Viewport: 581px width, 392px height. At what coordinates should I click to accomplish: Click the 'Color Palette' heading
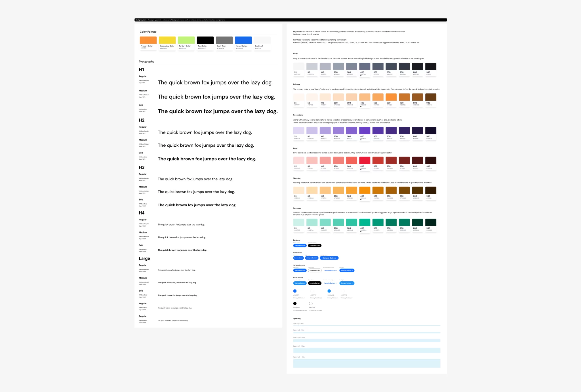point(148,32)
